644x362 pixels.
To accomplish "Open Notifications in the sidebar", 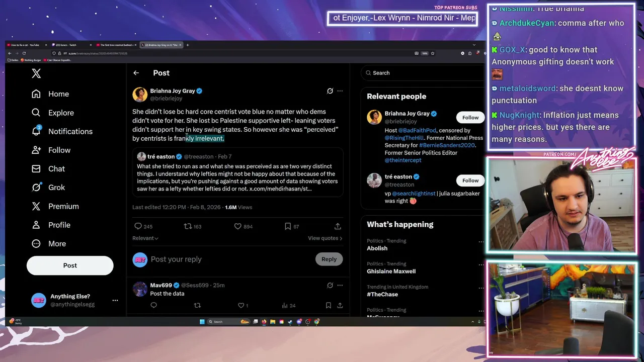I will click(x=62, y=131).
